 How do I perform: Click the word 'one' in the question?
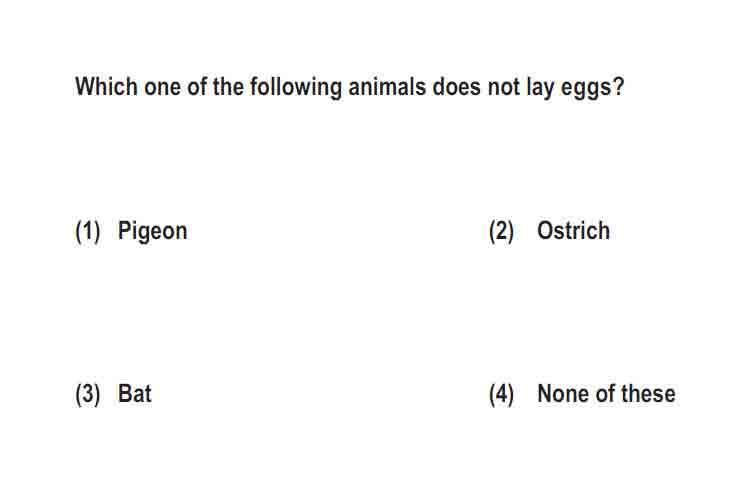pyautogui.click(x=162, y=88)
